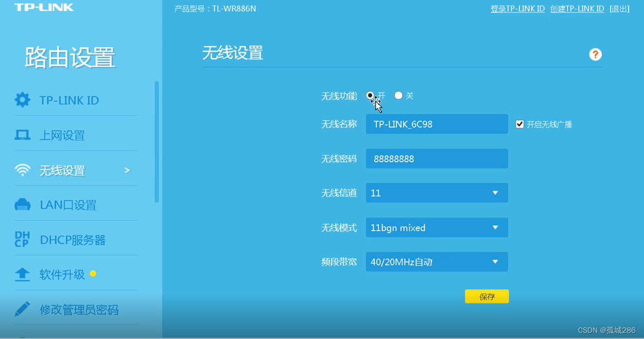The height and width of the screenshot is (339, 644).
Task: Open 无线设置 menu item
Action: click(62, 170)
